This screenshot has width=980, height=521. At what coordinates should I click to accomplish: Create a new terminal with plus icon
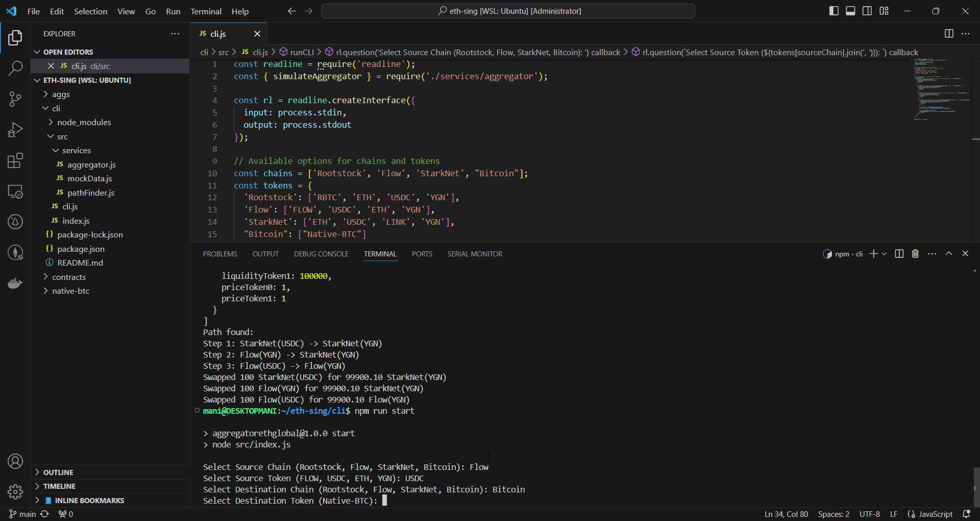[x=873, y=254]
